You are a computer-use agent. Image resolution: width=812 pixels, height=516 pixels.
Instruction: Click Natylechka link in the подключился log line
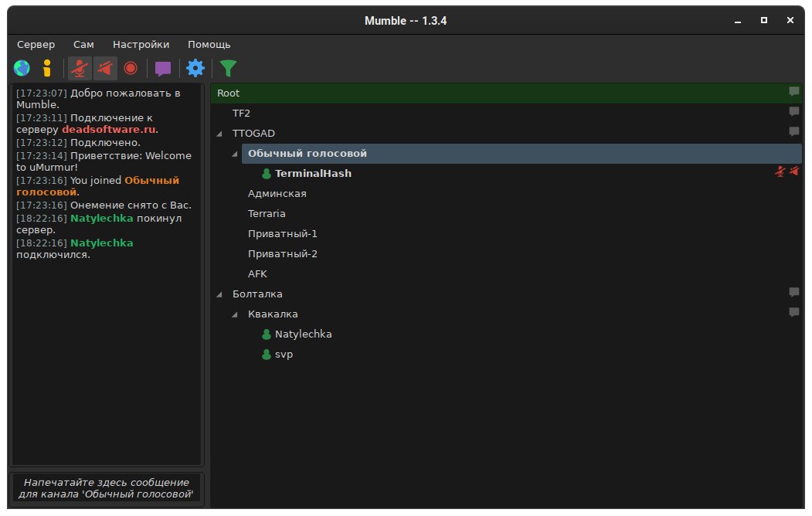pos(101,243)
